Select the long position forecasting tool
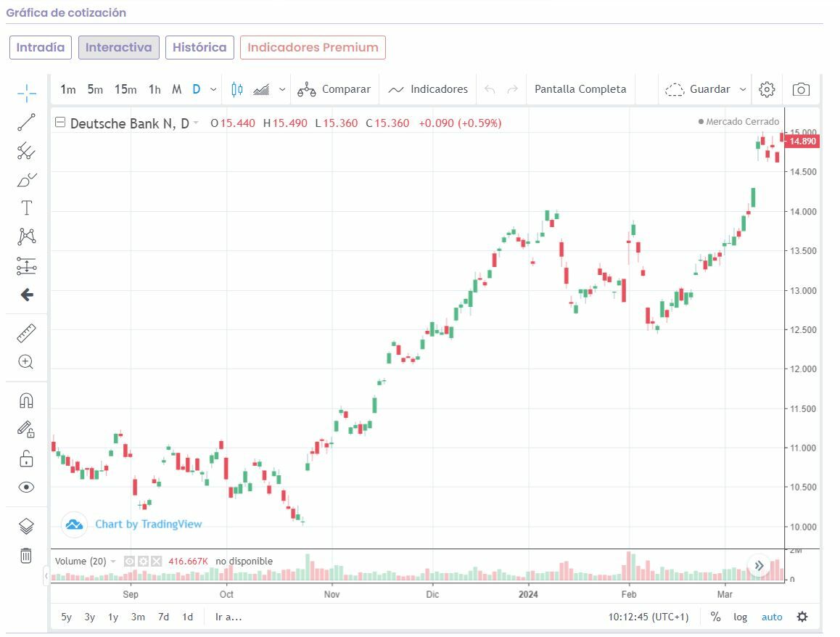840x637 pixels. click(x=26, y=266)
